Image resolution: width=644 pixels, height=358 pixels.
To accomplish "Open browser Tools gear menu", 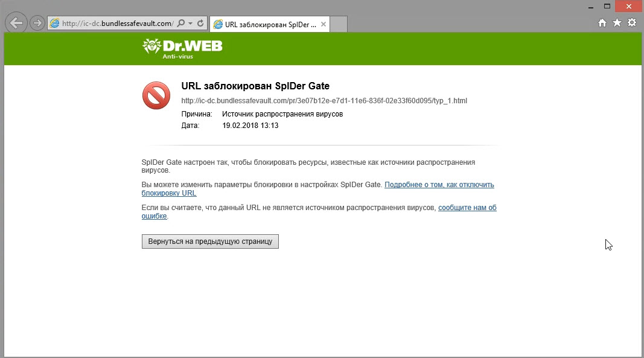I will click(632, 23).
